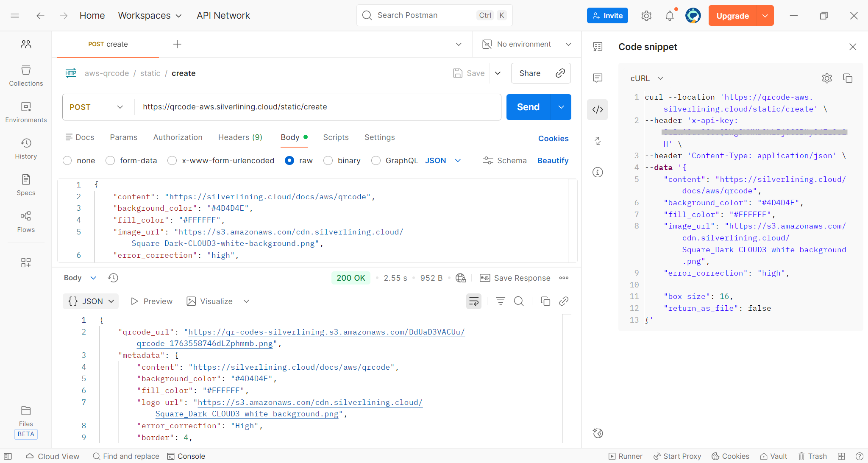This screenshot has height=463, width=868.
Task: Open the Collections sidebar panel
Action: pos(26,75)
